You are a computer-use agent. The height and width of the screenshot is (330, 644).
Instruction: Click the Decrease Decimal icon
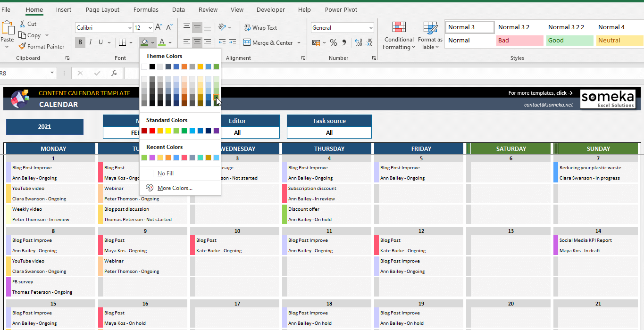[369, 42]
